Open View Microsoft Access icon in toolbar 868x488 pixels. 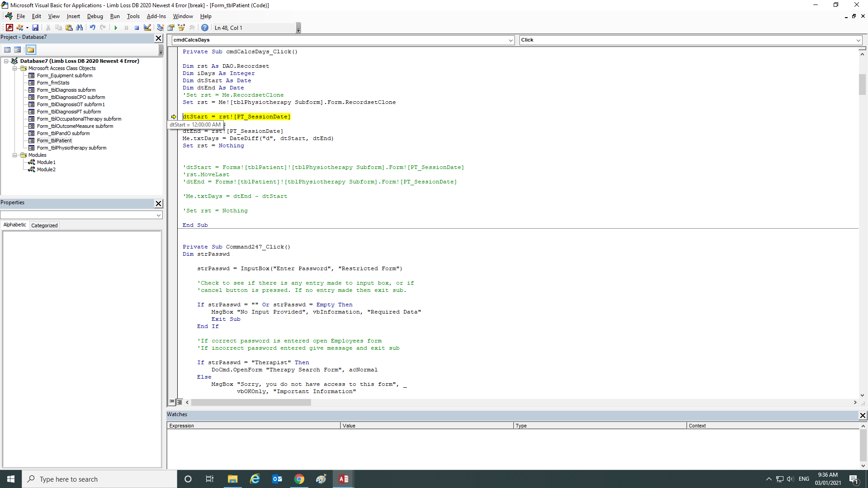tap(9, 28)
